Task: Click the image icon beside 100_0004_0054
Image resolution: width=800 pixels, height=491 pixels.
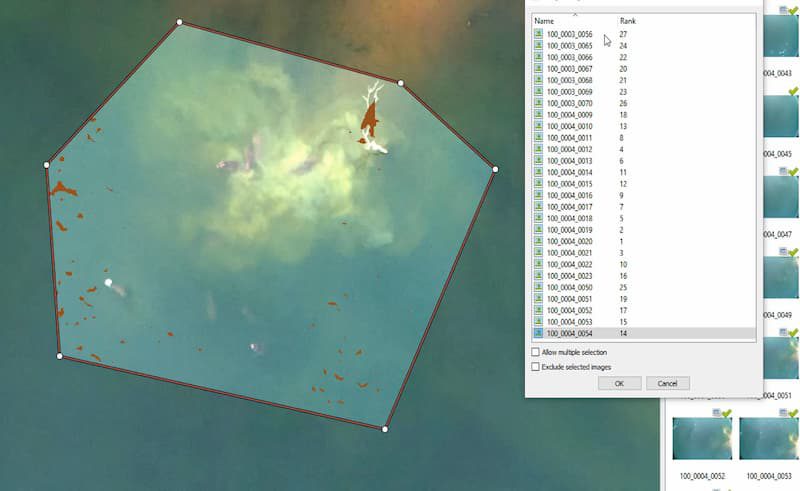Action: pos(538,333)
